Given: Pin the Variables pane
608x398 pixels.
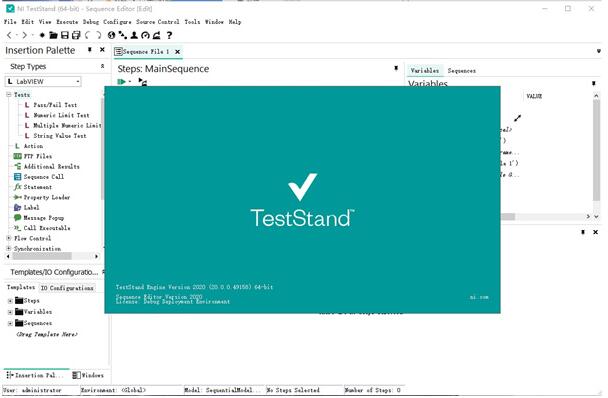Looking at the screenshot, I should (x=594, y=83).
